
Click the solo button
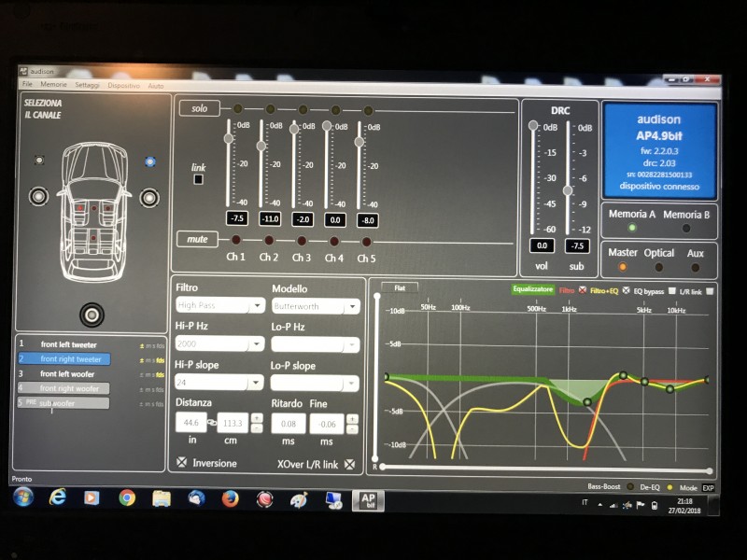[x=199, y=108]
